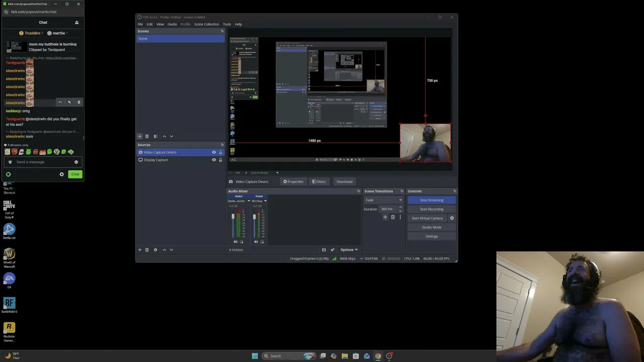Open the Docks menu

(x=172, y=24)
